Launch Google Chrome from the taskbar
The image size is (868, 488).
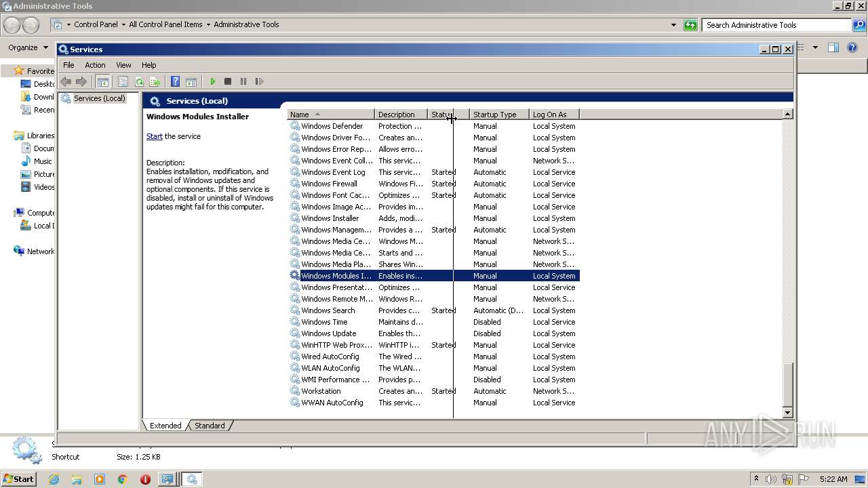(122, 479)
